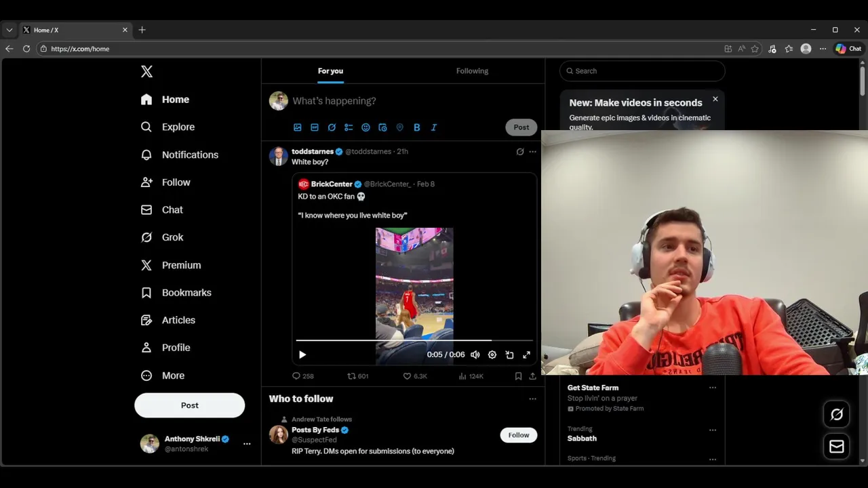Toggle video picture-in-picture mode
The width and height of the screenshot is (868, 488).
pos(509,354)
